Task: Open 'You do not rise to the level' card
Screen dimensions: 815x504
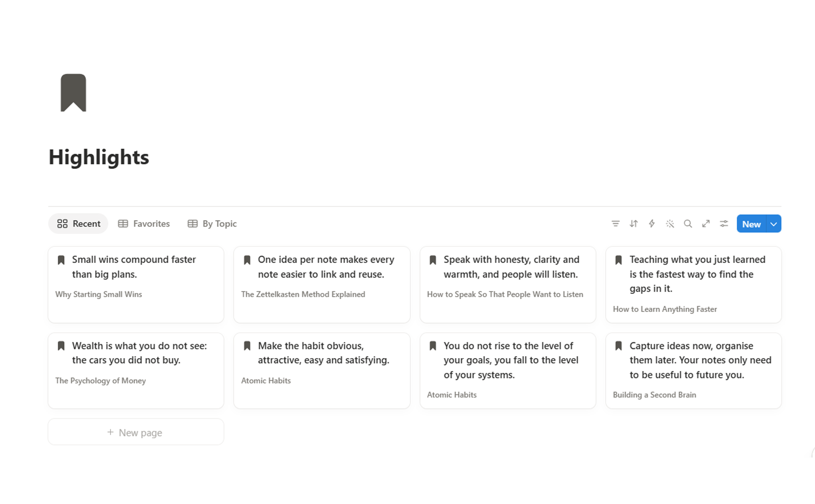Action: click(508, 371)
